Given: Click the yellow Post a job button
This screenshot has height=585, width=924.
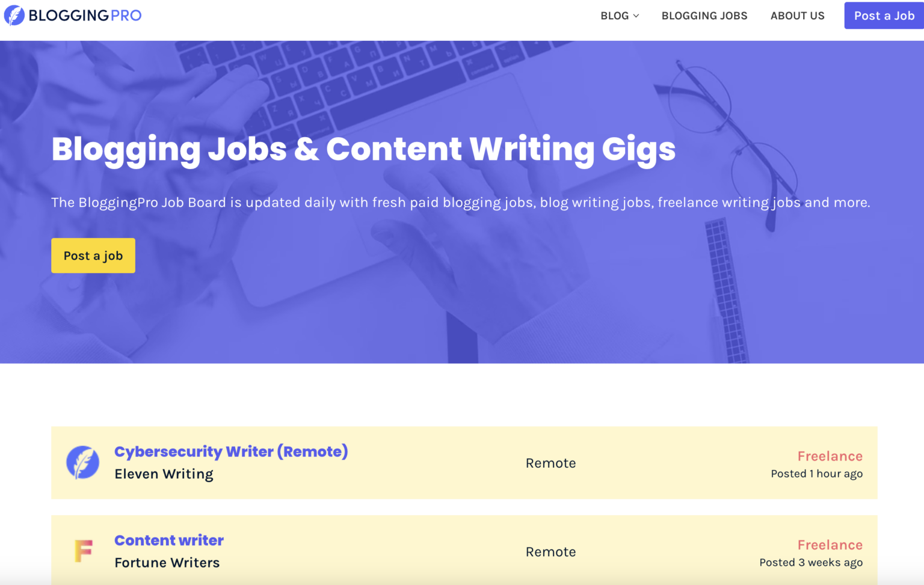Looking at the screenshot, I should (93, 255).
